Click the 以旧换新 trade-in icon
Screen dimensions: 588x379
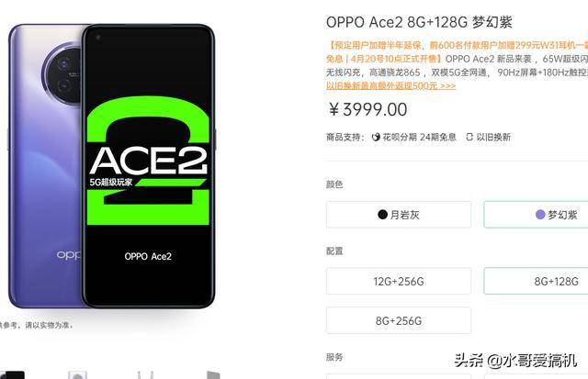click(x=469, y=137)
